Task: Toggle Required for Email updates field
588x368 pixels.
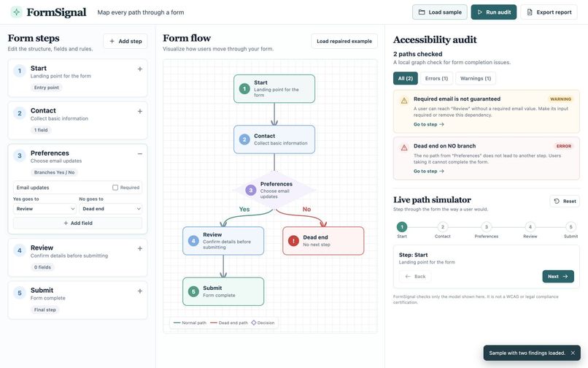Action: pyautogui.click(x=115, y=188)
